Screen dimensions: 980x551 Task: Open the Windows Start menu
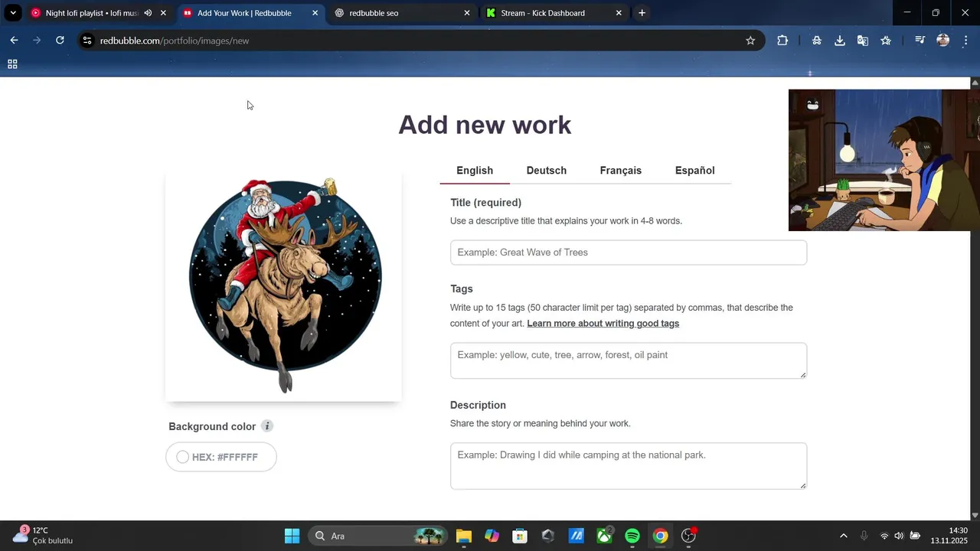292,536
